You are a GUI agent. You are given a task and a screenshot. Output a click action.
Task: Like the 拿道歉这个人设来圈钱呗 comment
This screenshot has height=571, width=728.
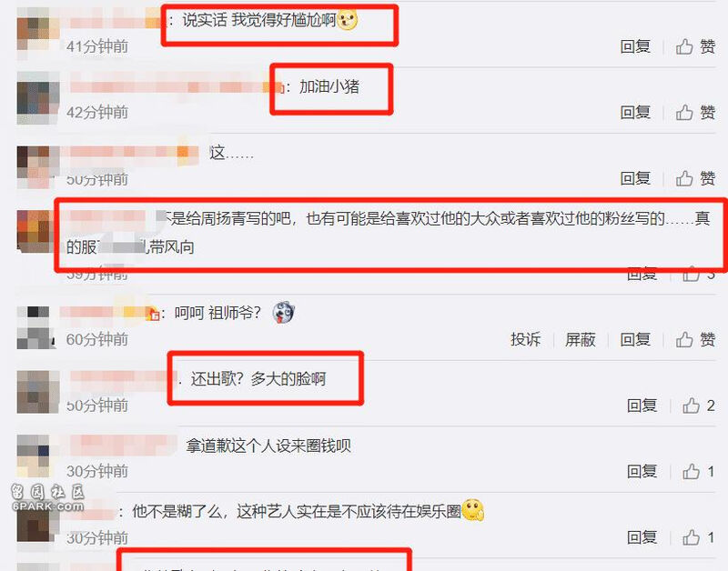tap(698, 471)
